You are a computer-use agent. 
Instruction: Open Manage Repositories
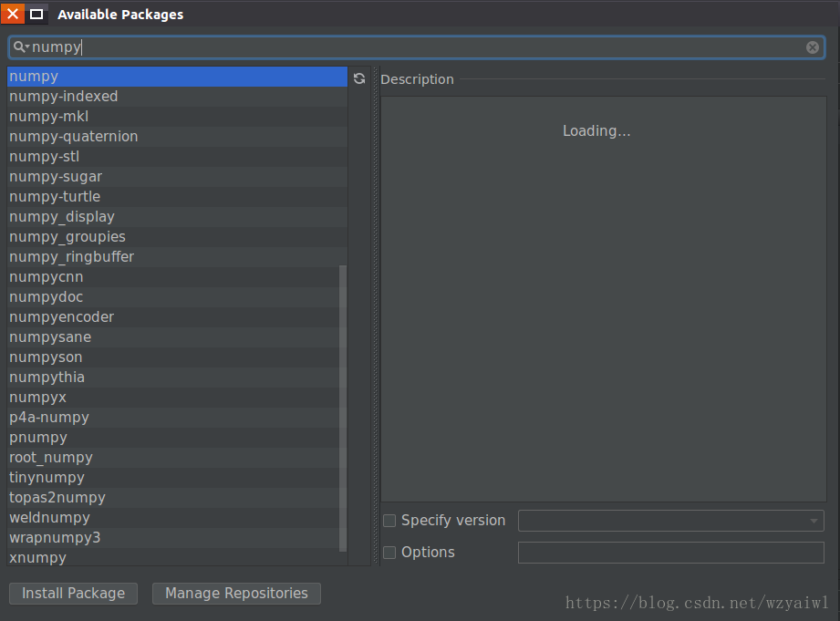coord(236,593)
